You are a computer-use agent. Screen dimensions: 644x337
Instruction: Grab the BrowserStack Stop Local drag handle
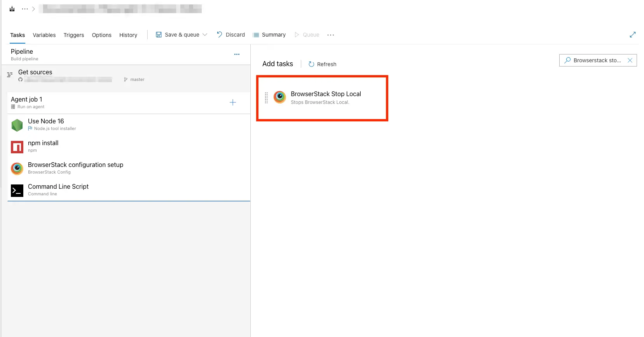point(266,98)
